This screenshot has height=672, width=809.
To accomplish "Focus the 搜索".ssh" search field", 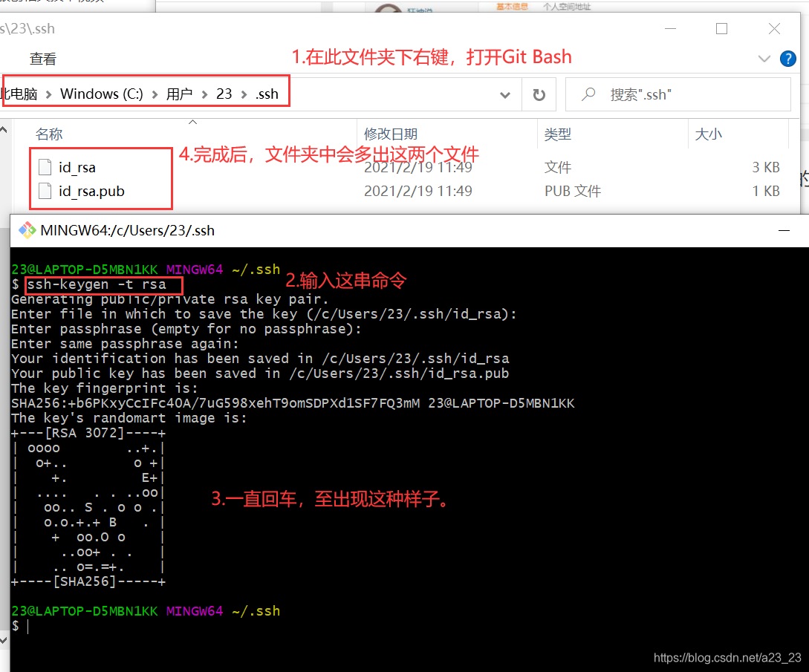I will pos(678,94).
